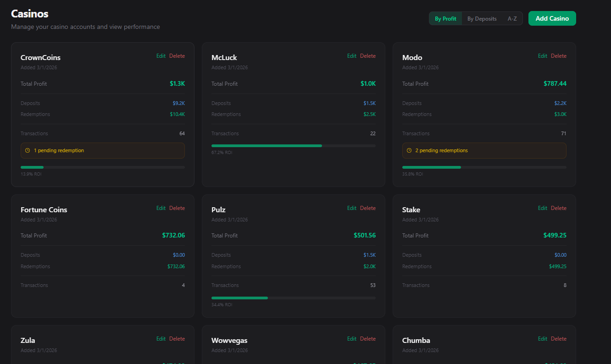Click the clock icon on Modo pending redemptions
Screen dimensions: 611x364
coord(408,150)
